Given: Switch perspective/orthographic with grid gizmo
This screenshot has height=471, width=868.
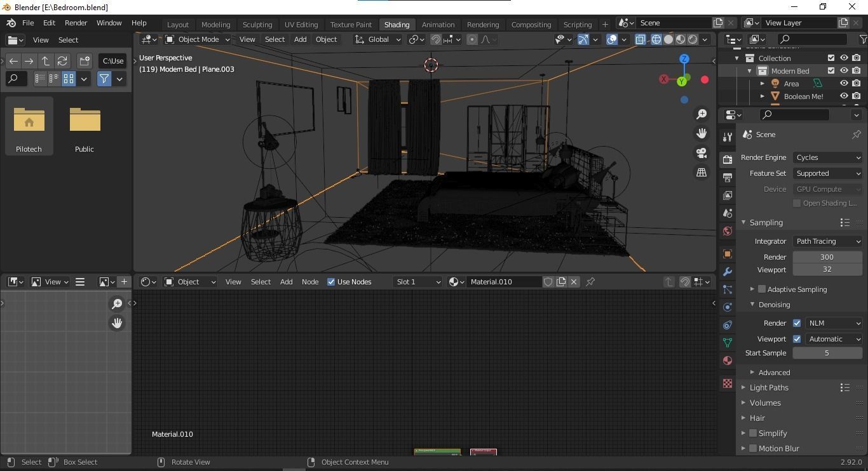Looking at the screenshot, I should point(702,172).
